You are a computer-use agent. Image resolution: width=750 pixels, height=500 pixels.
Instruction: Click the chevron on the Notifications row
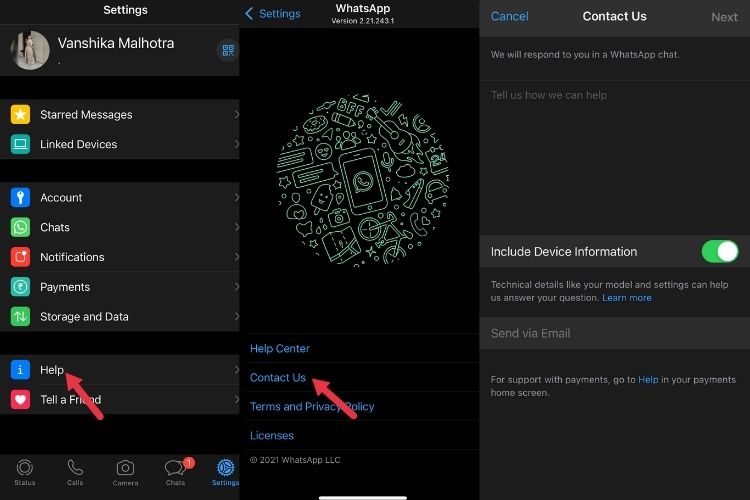point(236,257)
